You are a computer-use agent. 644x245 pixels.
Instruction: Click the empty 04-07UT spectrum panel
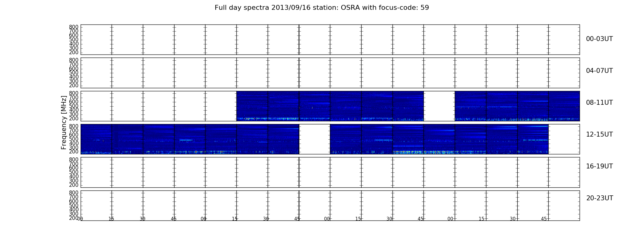(x=330, y=73)
